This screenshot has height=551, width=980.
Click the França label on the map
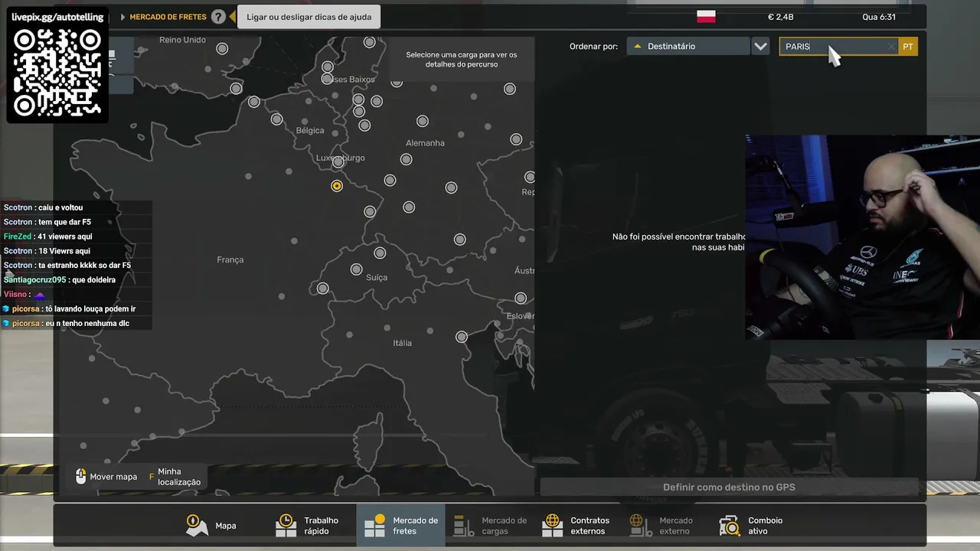tap(230, 260)
